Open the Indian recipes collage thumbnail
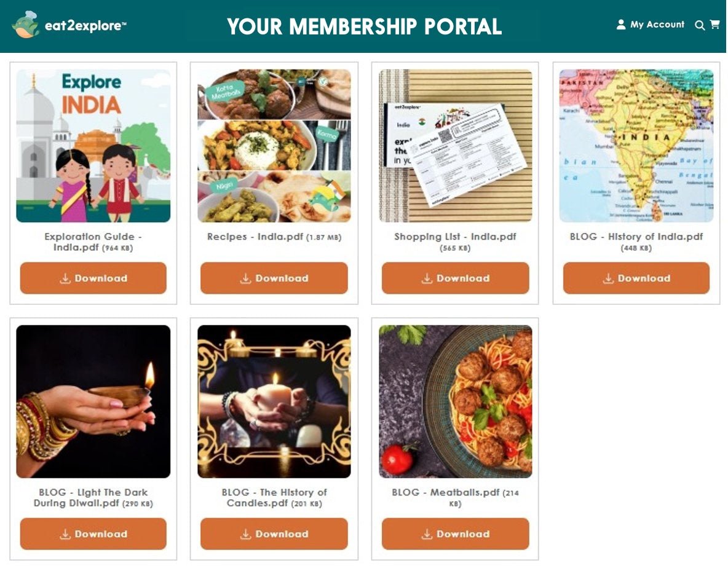 click(x=274, y=146)
